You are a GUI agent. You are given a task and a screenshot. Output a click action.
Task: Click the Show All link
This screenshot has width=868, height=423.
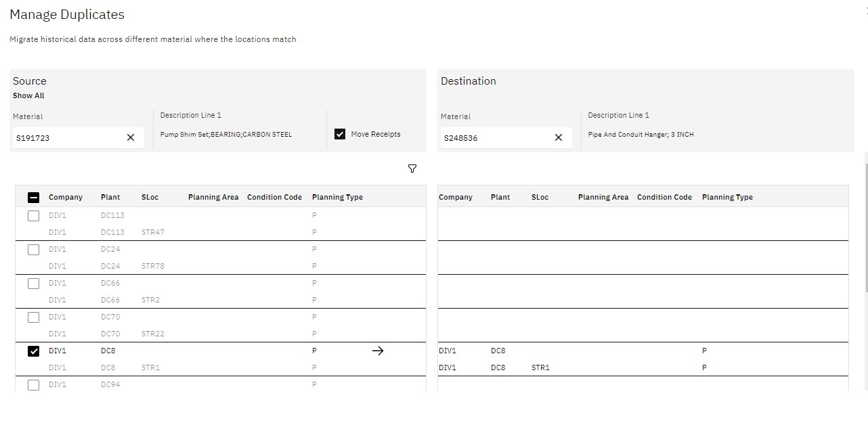click(28, 95)
